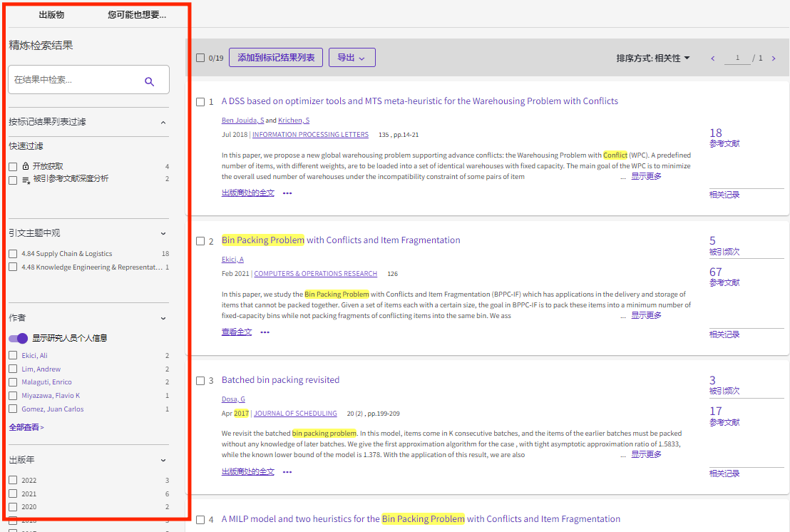Check 被引参考文献深度分析 filter checkbox

pyautogui.click(x=13, y=180)
